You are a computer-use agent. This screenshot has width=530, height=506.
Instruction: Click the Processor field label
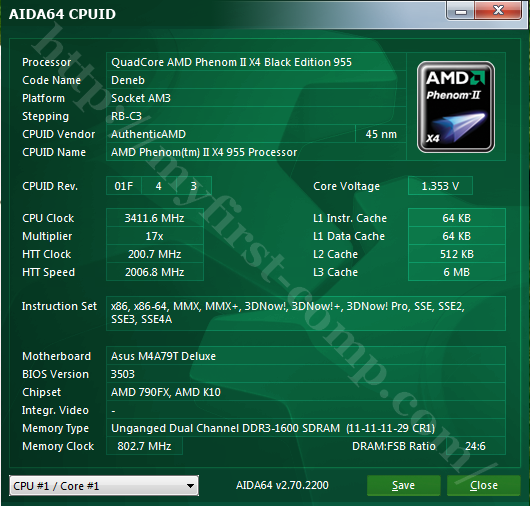tap(47, 62)
